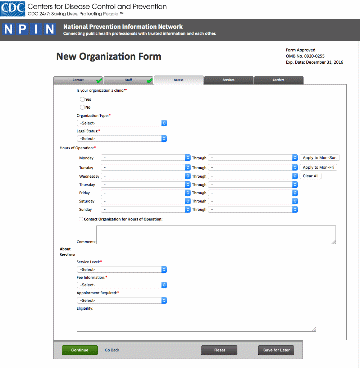Image resolution: width=360 pixels, height=368 pixels.
Task: Click the Apply button on Tuesday's row
Action: pos(319,167)
